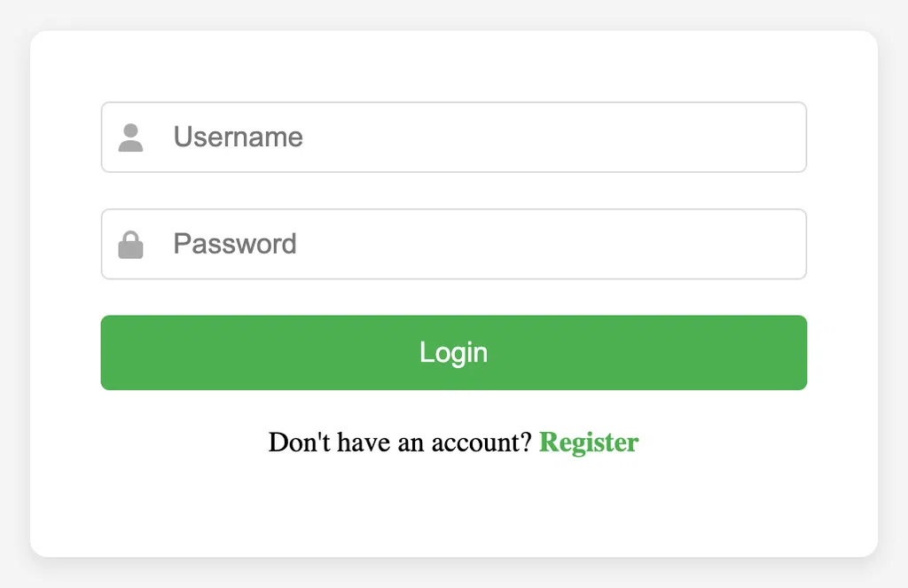The height and width of the screenshot is (588, 908).
Task: Click the padlock icon
Action: click(x=130, y=245)
